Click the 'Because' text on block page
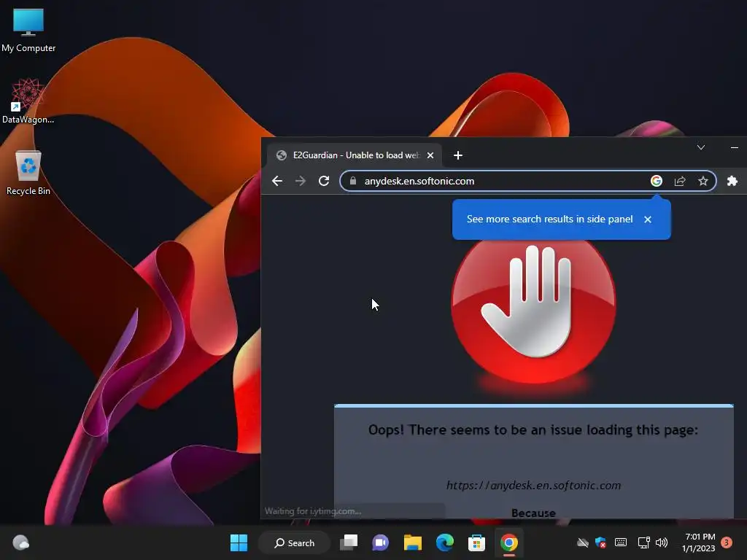Screen dimensions: 747x560 coord(533,513)
